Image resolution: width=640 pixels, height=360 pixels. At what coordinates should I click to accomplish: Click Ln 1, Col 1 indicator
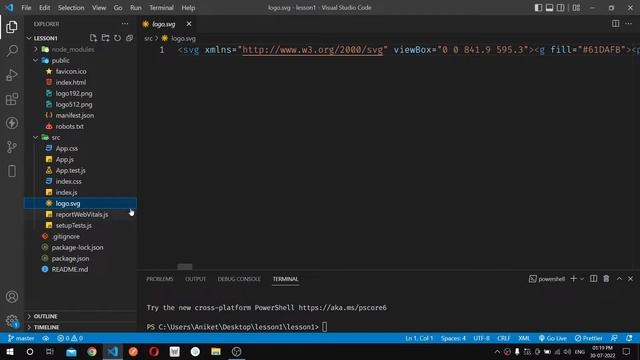pyautogui.click(x=419, y=338)
